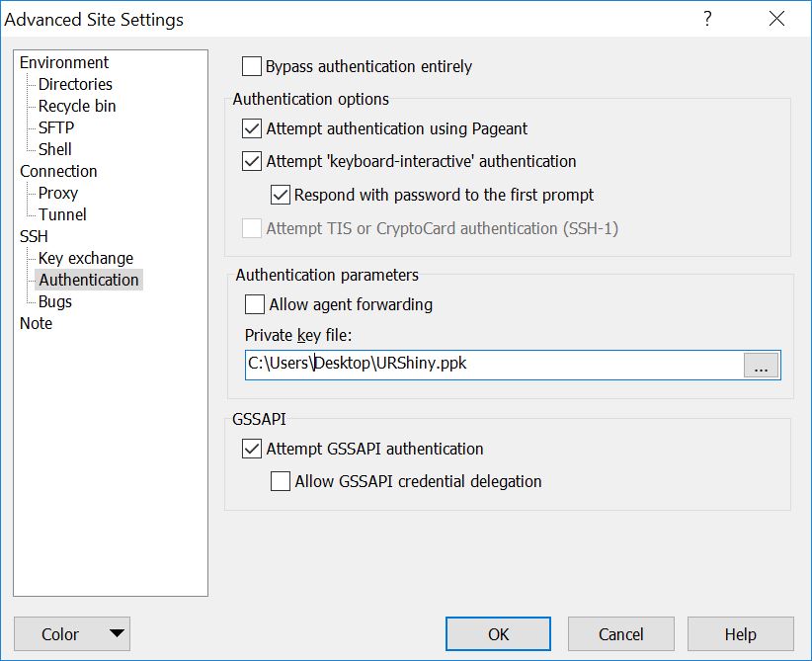Open the Note settings page
This screenshot has height=661, width=812.
(x=36, y=323)
